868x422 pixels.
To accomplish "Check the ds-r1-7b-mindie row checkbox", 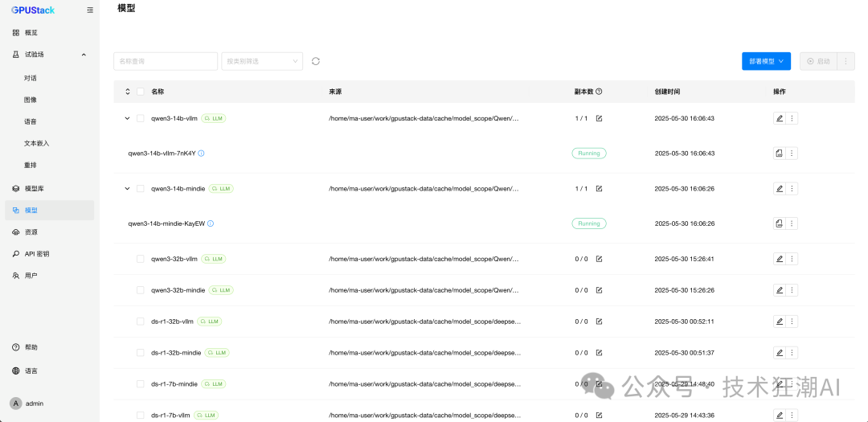I will coord(140,383).
